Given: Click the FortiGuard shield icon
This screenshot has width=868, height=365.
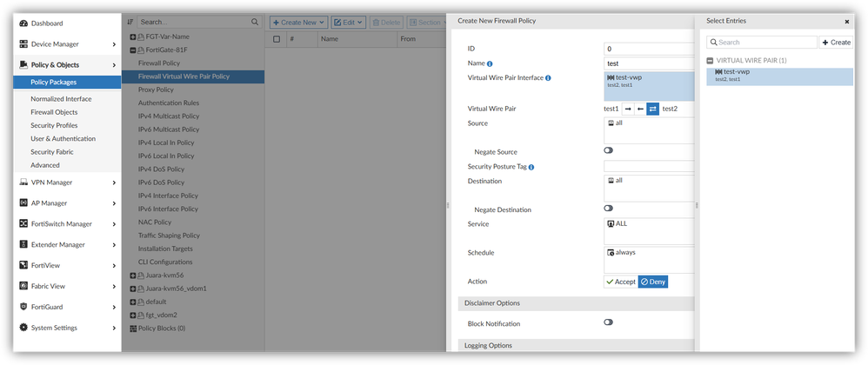Looking at the screenshot, I should tap(23, 307).
